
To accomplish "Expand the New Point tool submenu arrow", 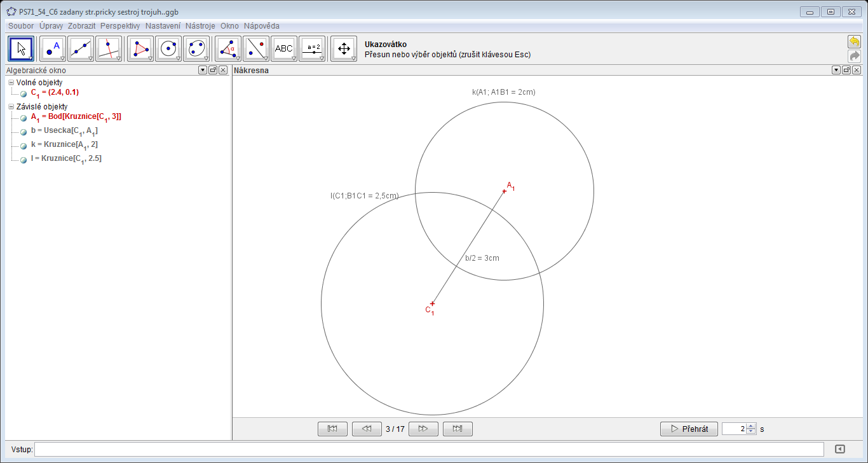I will (x=62, y=58).
